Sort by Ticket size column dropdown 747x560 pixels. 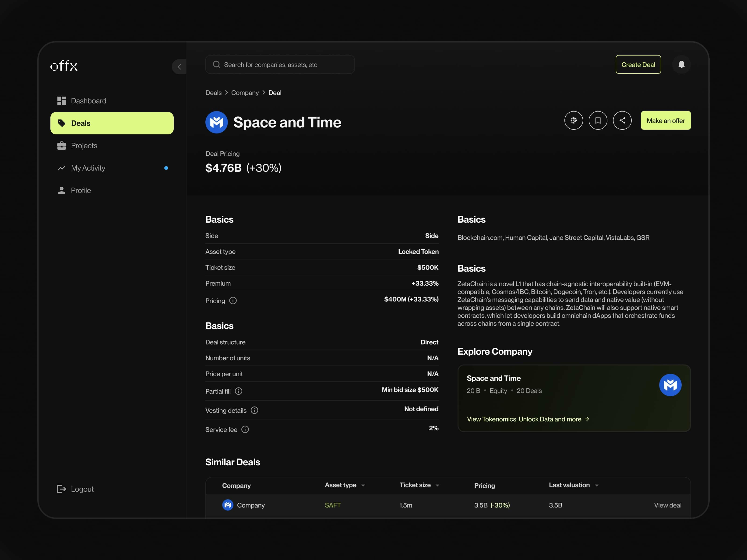point(437,485)
